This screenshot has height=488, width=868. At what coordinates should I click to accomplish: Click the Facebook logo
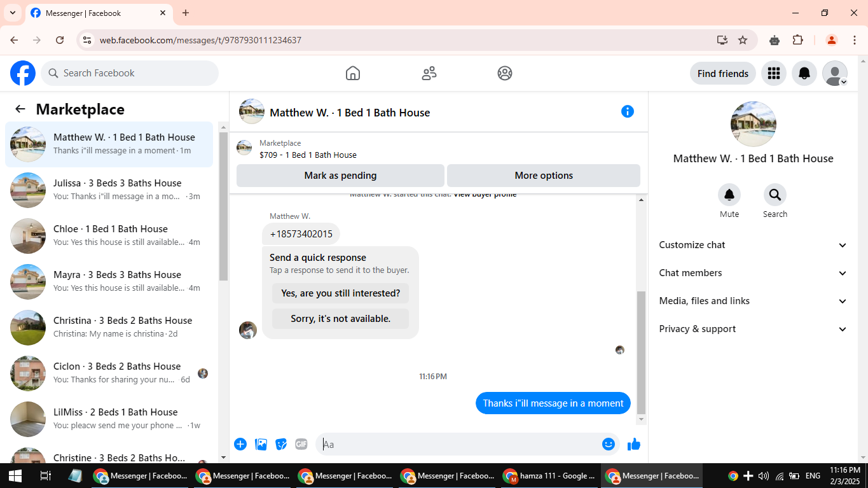(x=23, y=73)
